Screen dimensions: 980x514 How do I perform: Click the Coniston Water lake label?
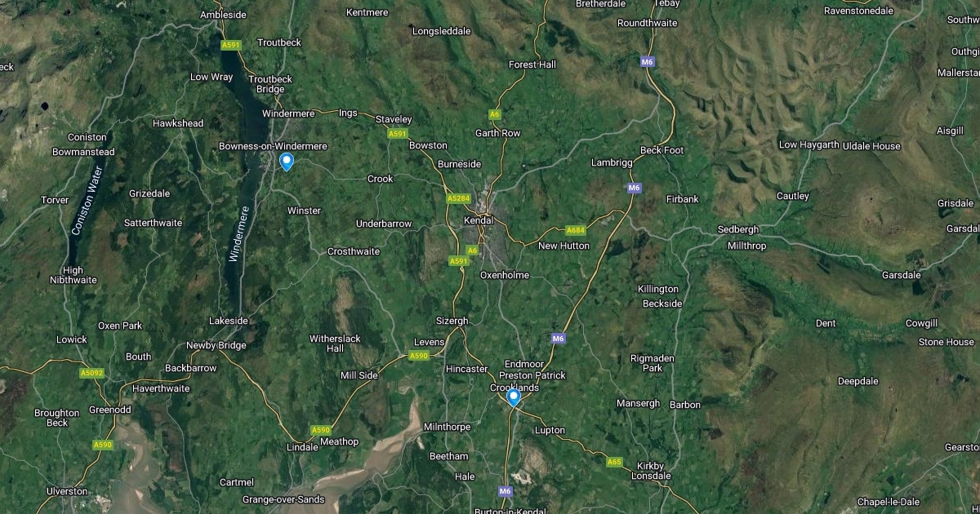[88, 201]
